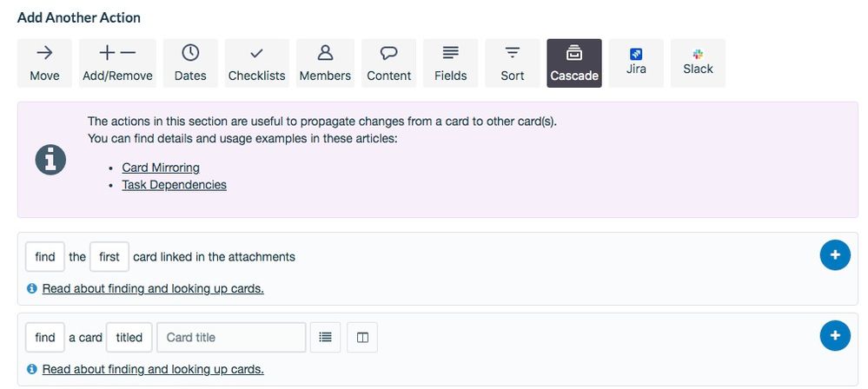Viewport: 868px width, 389px height.
Task: Open the Move actions tab
Action: [x=44, y=63]
